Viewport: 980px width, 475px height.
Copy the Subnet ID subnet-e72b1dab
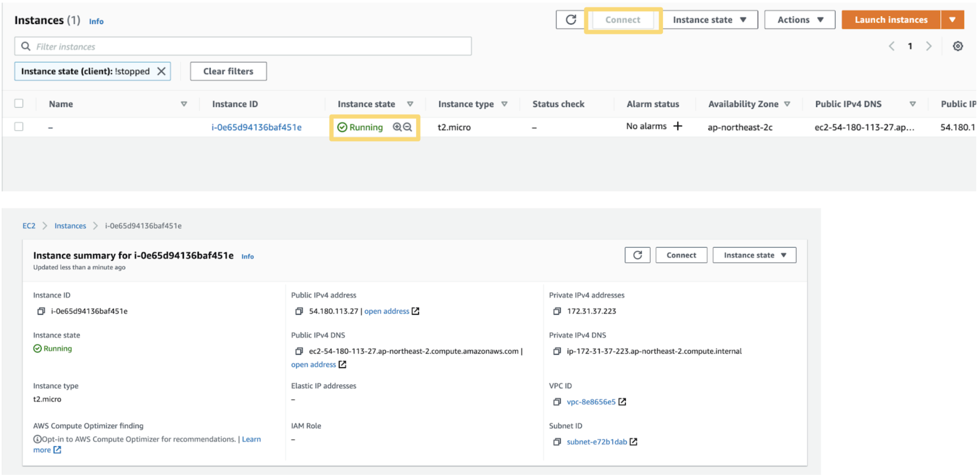(x=557, y=442)
